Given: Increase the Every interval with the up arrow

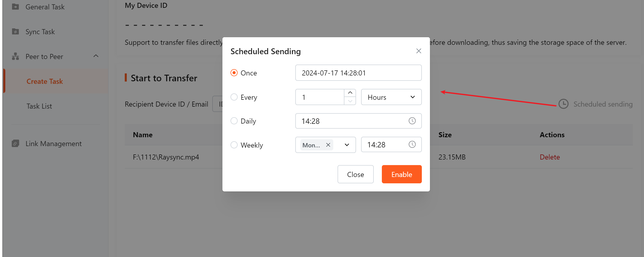Looking at the screenshot, I should click(x=350, y=93).
